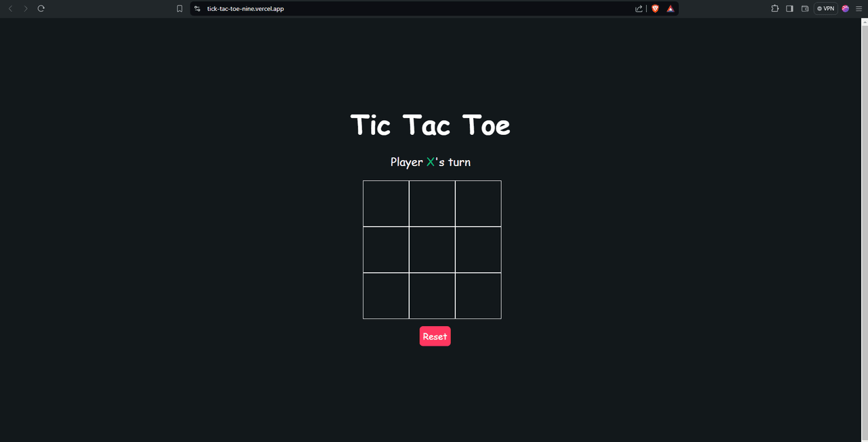Screen dimensions: 868x442
Task: Open the Brave Wallet icon
Action: (x=805, y=8)
